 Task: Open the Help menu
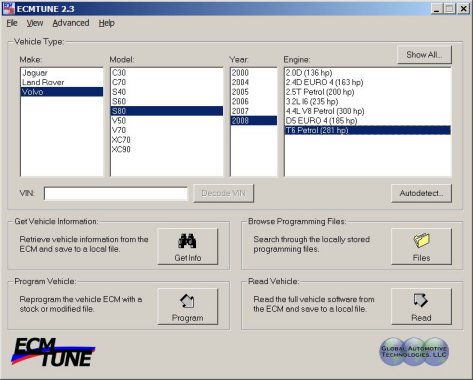107,23
